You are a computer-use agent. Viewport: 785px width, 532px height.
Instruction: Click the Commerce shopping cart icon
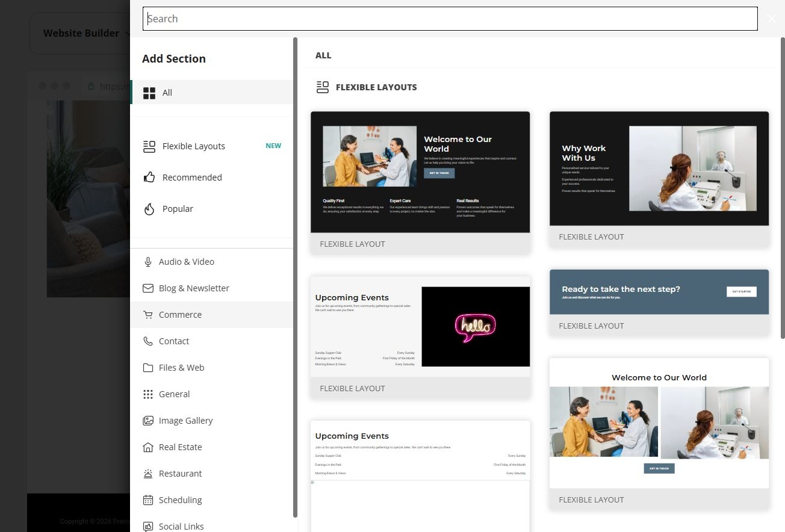tap(148, 315)
